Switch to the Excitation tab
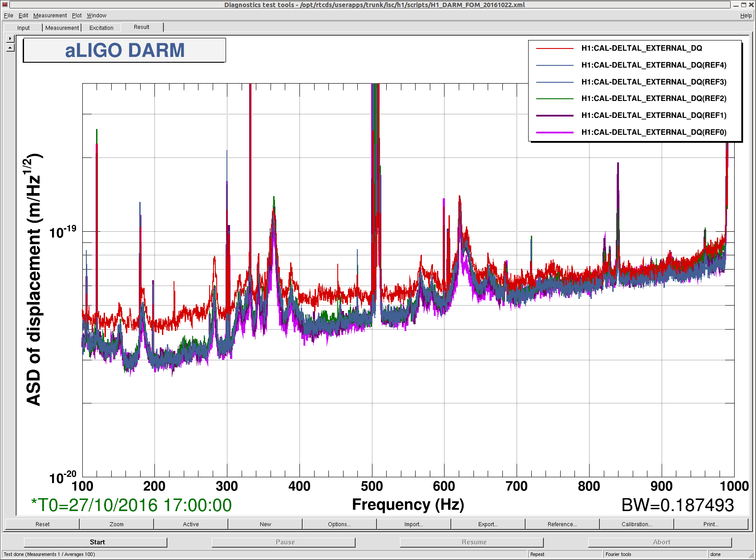This screenshot has height=560, width=756. [101, 28]
